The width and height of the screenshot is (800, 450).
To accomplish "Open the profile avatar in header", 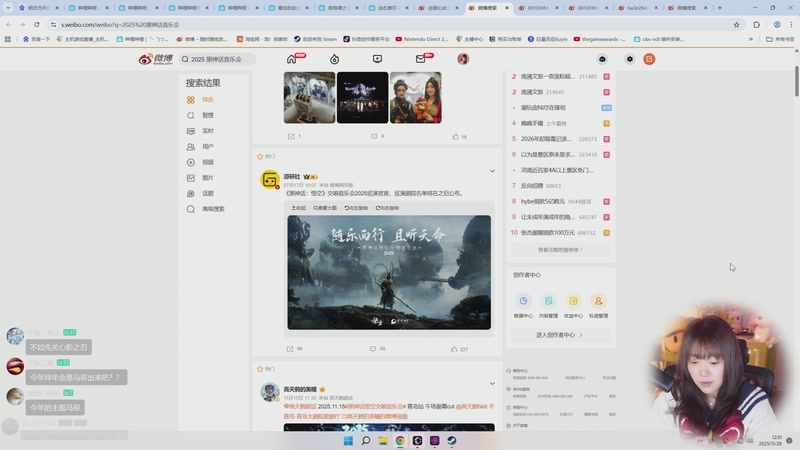I will [x=463, y=59].
